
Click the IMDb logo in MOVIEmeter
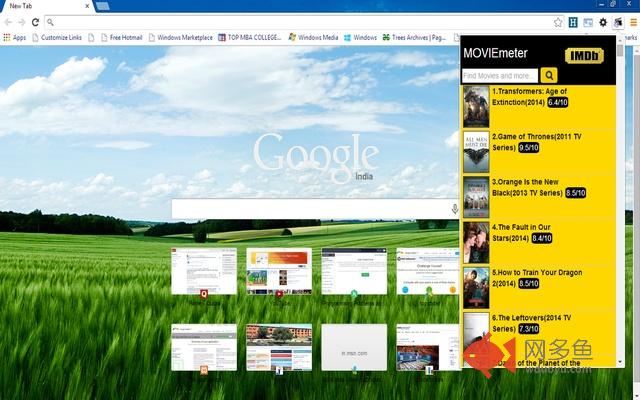pos(584,56)
